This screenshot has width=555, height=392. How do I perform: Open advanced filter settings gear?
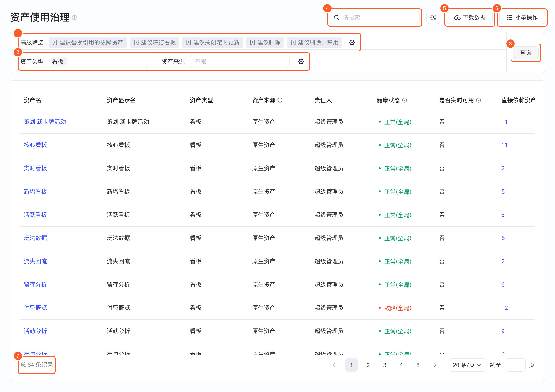352,42
